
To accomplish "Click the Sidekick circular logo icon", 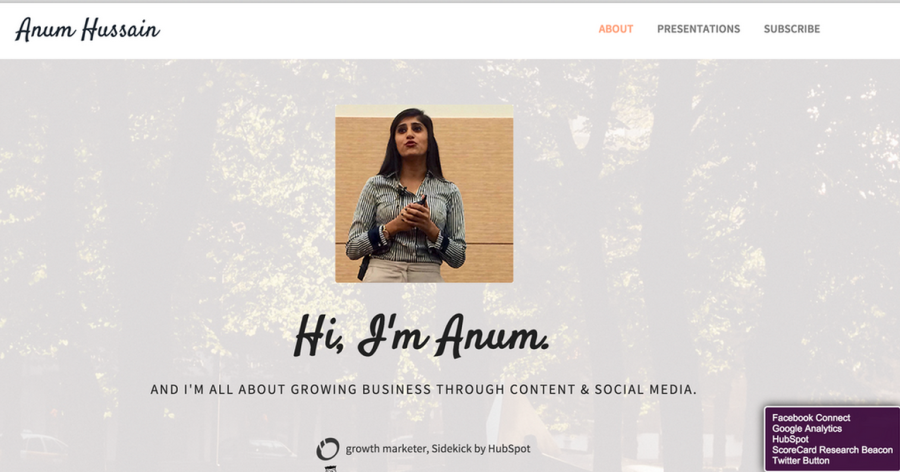I will pyautogui.click(x=328, y=449).
